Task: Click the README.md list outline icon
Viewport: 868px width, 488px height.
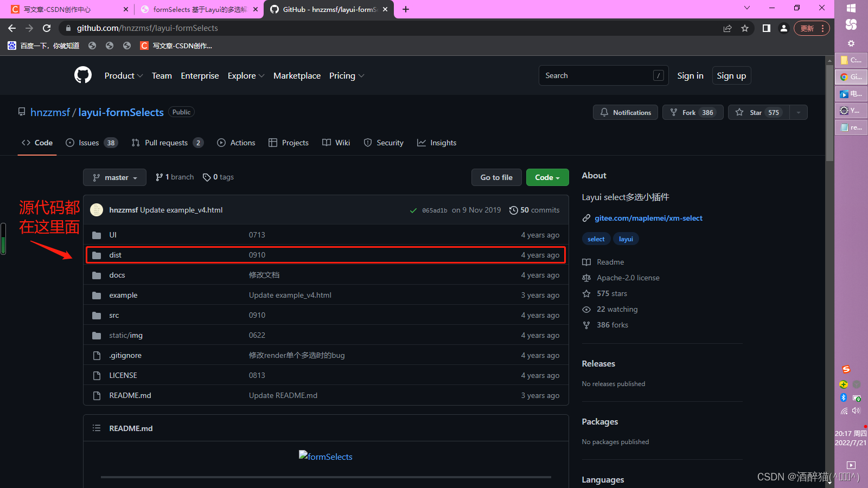Action: 97,428
